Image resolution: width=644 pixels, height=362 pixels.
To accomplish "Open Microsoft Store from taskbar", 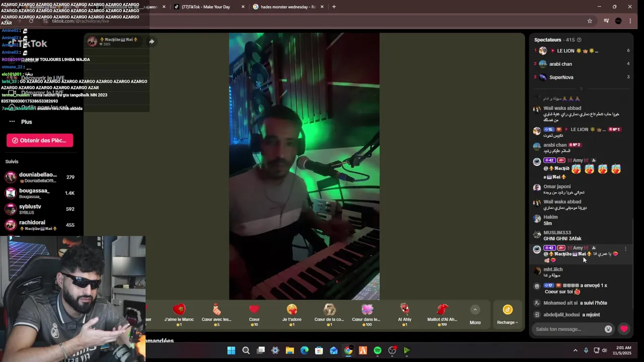I will pos(319,350).
